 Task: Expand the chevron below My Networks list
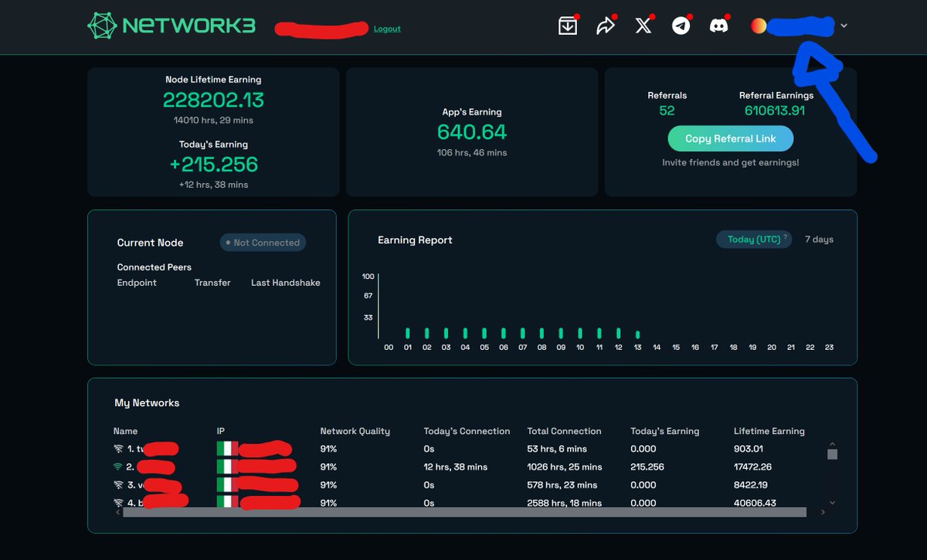click(x=832, y=501)
